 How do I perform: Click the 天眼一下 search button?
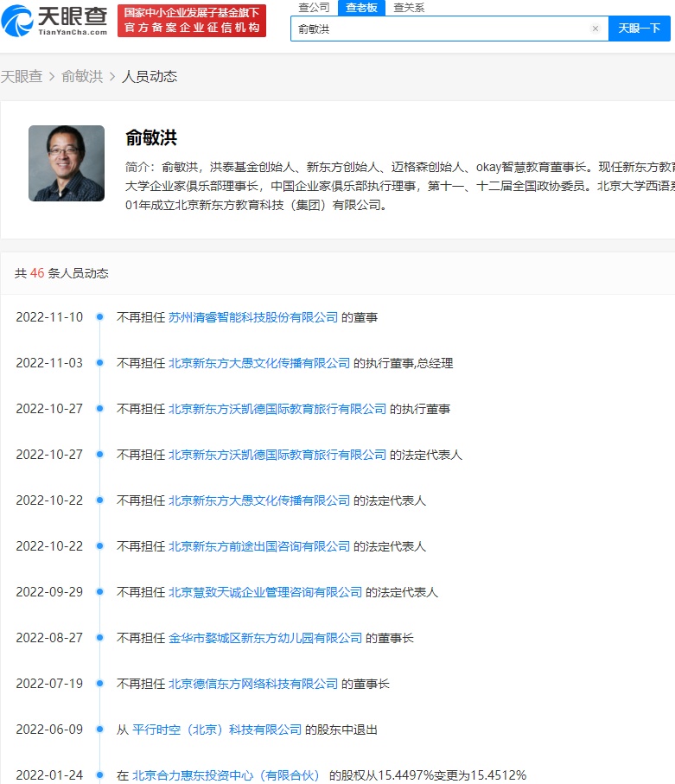pyautogui.click(x=639, y=29)
